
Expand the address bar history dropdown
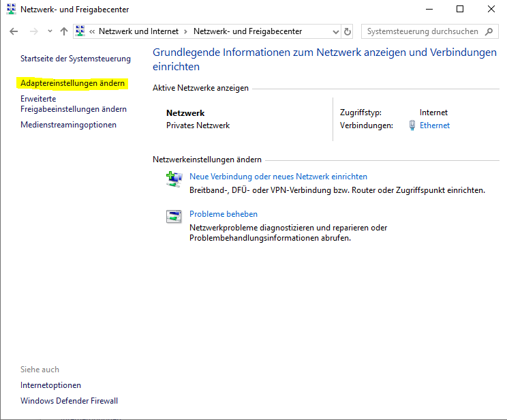(x=335, y=31)
